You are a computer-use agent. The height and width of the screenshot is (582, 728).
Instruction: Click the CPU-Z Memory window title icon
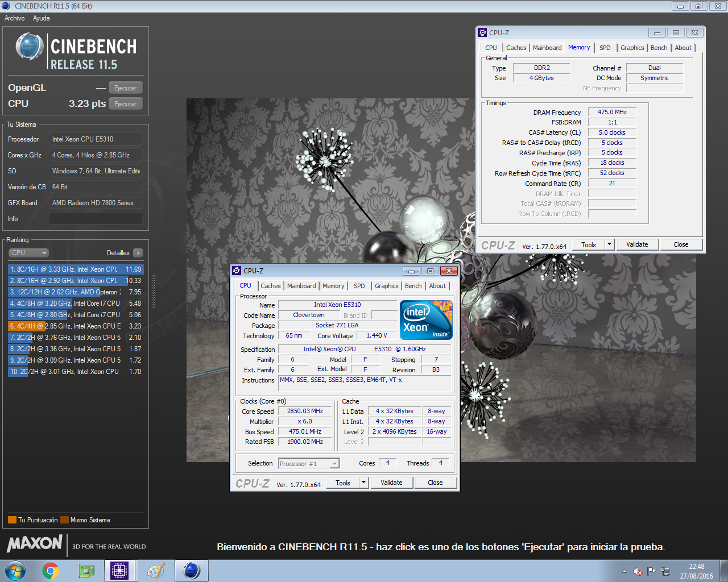[x=482, y=32]
